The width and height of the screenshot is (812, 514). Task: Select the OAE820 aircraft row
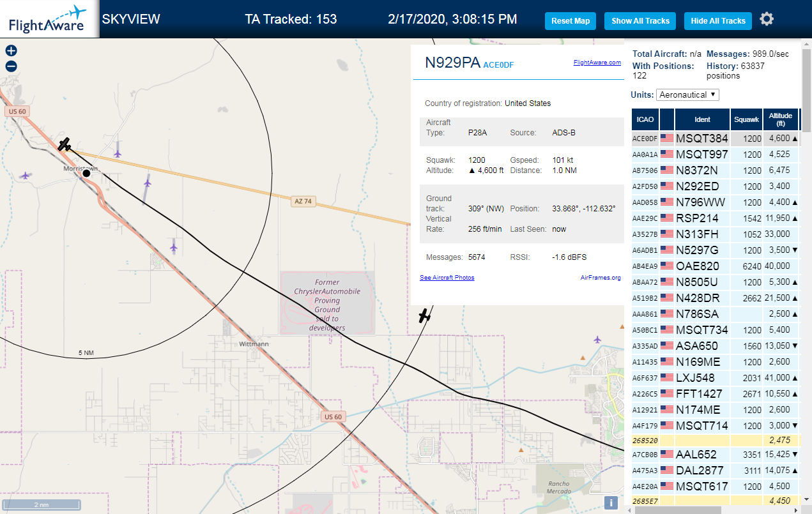(x=715, y=266)
